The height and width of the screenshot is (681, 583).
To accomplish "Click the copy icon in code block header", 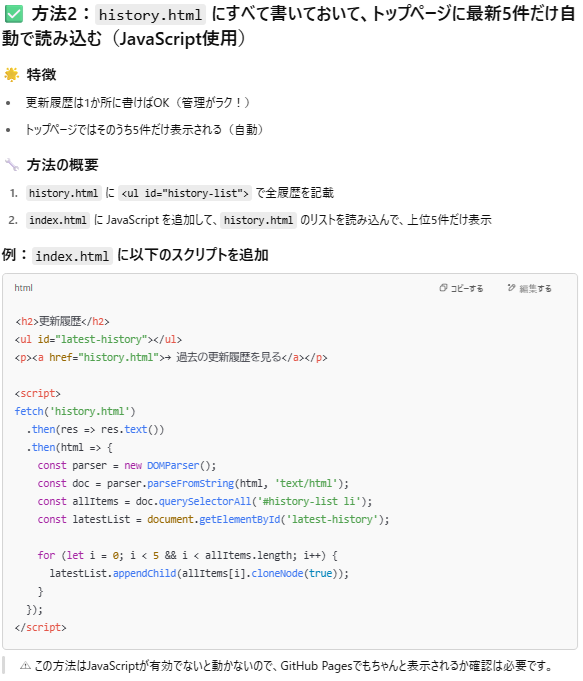I will point(443,288).
